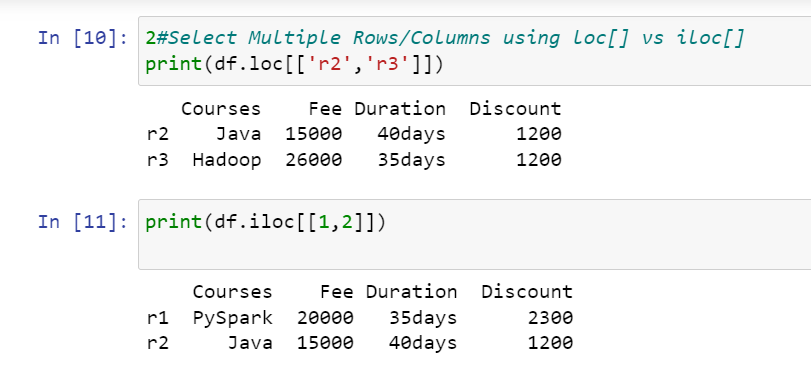Place cursor in the comment line about loc[] vs iloc[]
The image size is (811, 378).
tap(445, 38)
